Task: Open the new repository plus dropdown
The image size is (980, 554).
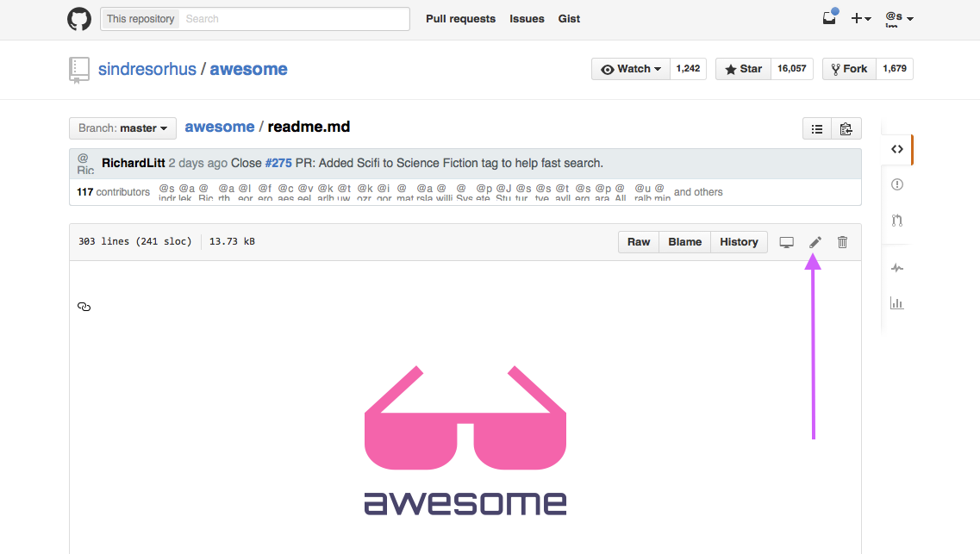Action: point(861,18)
